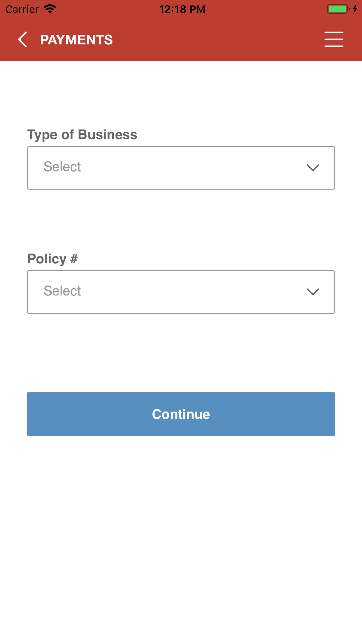
Task: Tap the back arrow beside PAYMENTS
Action: (x=22, y=39)
